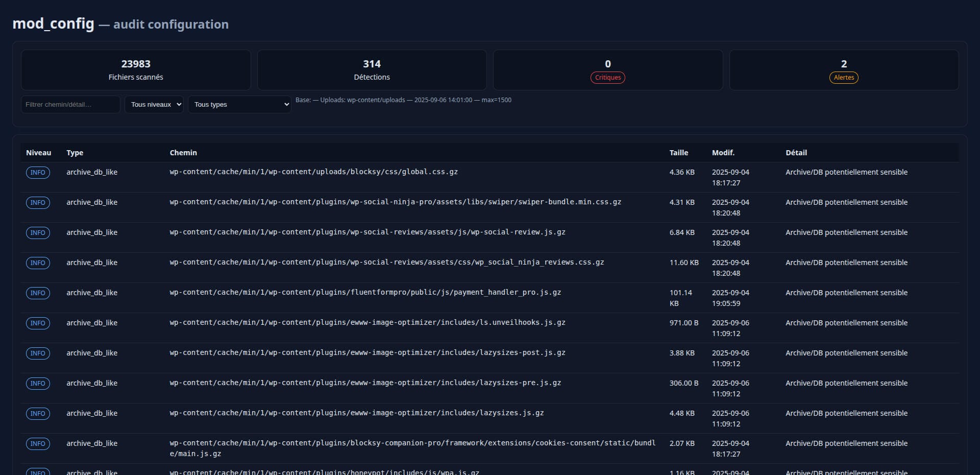Click the INFO badge on the global.css.gz row
The height and width of the screenshot is (475, 980).
coord(38,173)
